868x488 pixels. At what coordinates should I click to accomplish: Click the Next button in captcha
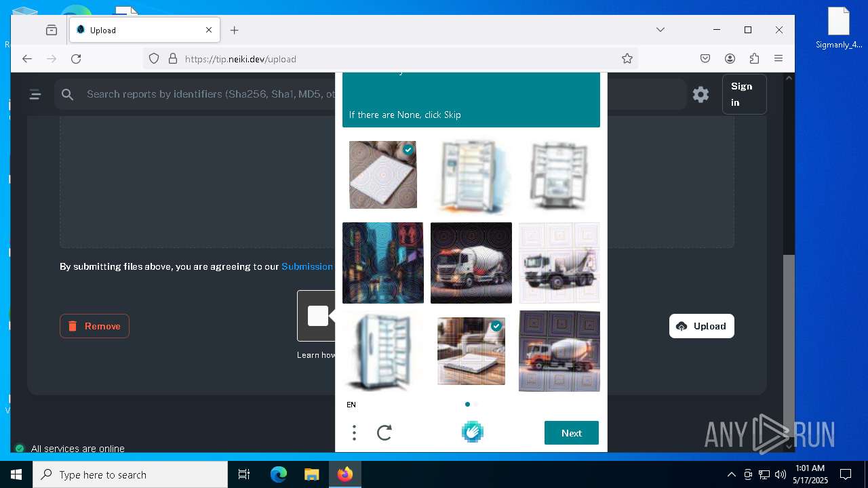[572, 433]
